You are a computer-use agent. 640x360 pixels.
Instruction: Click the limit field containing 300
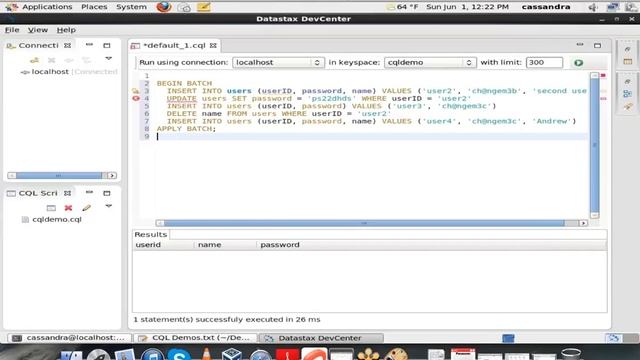pyautogui.click(x=544, y=62)
